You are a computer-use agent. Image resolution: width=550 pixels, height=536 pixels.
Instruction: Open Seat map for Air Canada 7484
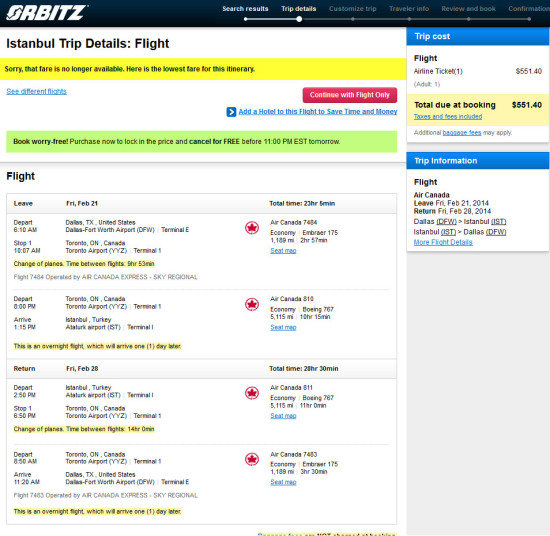point(283,251)
